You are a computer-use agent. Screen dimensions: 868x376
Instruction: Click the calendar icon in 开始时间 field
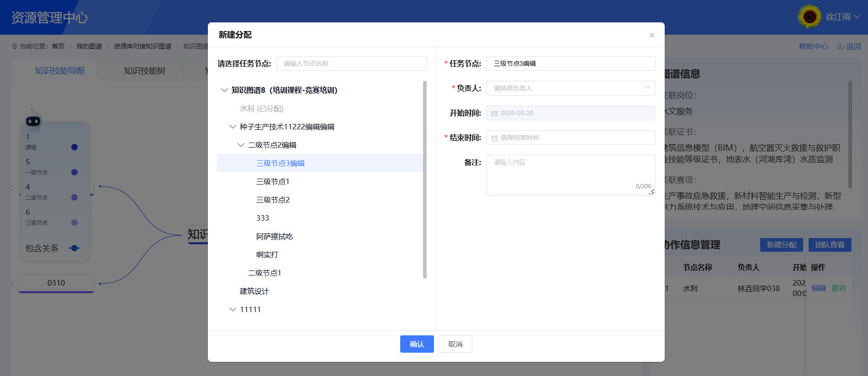click(x=494, y=113)
